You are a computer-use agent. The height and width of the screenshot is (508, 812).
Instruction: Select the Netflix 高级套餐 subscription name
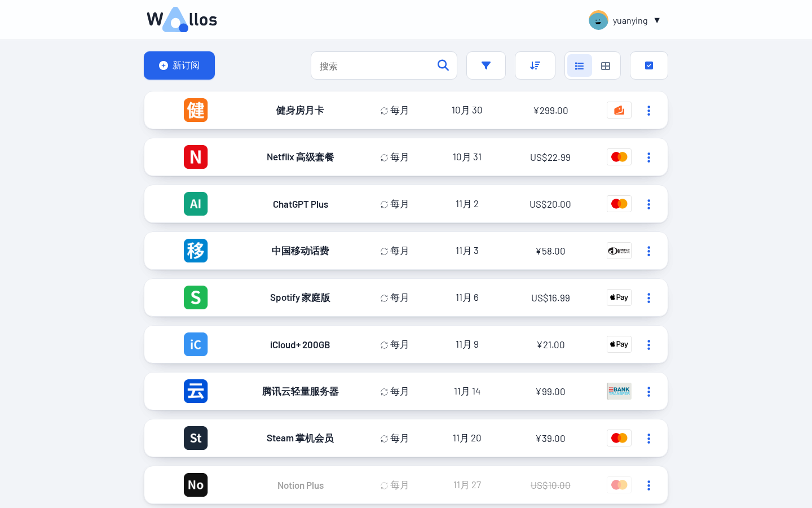(301, 157)
